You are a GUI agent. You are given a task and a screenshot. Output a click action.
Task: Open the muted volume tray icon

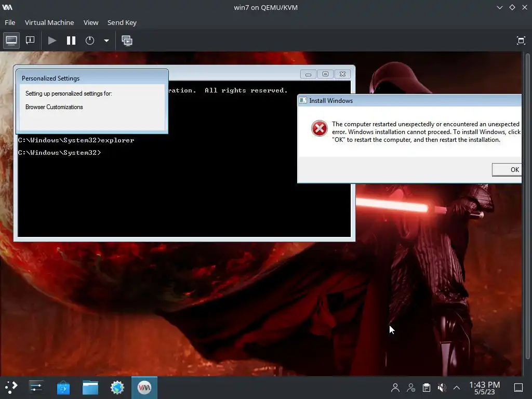pos(442,388)
